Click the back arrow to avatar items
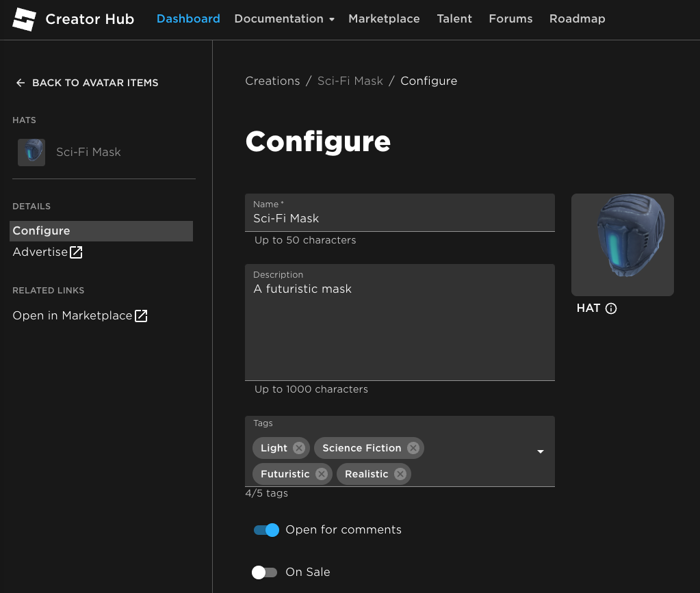 [21, 83]
